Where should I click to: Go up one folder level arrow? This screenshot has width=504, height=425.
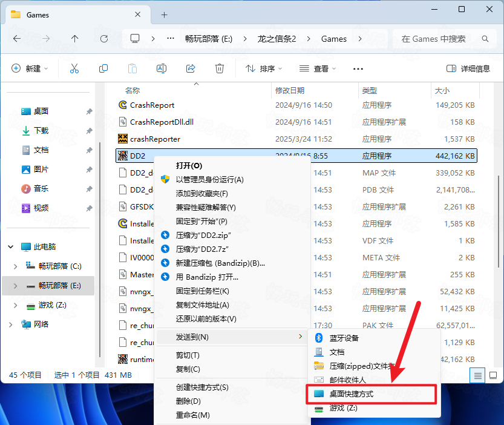74,39
